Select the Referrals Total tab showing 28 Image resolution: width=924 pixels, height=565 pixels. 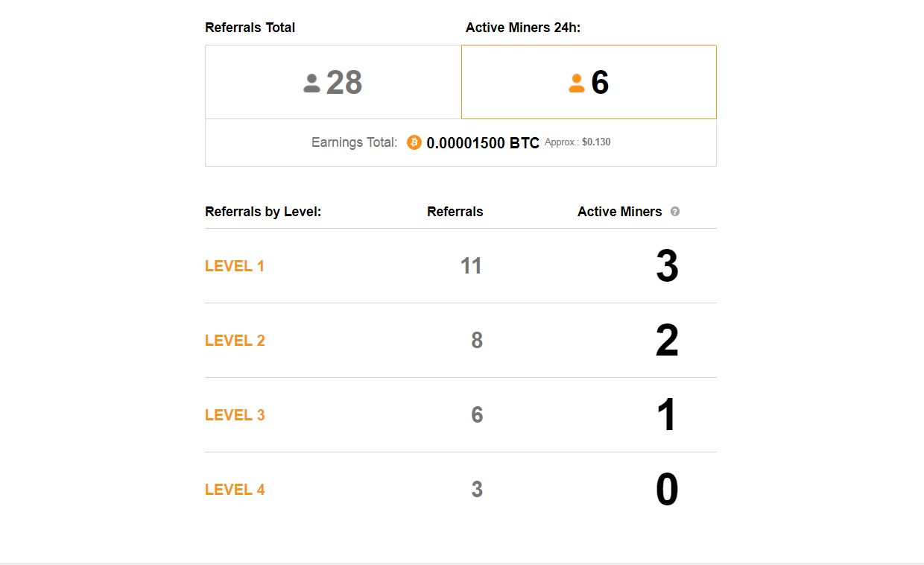coord(333,82)
